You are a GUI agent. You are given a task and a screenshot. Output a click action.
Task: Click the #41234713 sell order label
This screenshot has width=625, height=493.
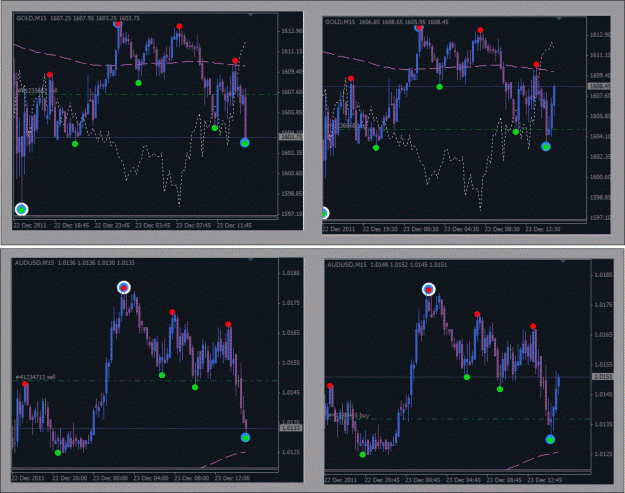35,377
